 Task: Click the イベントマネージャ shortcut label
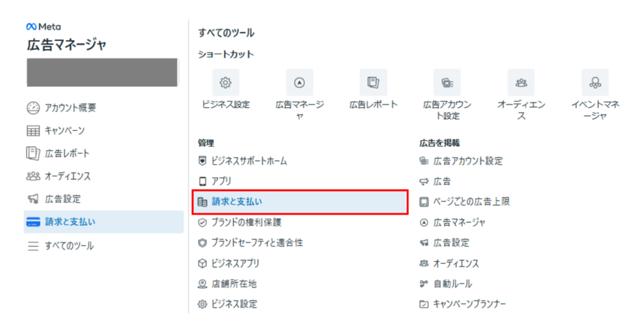click(x=595, y=110)
